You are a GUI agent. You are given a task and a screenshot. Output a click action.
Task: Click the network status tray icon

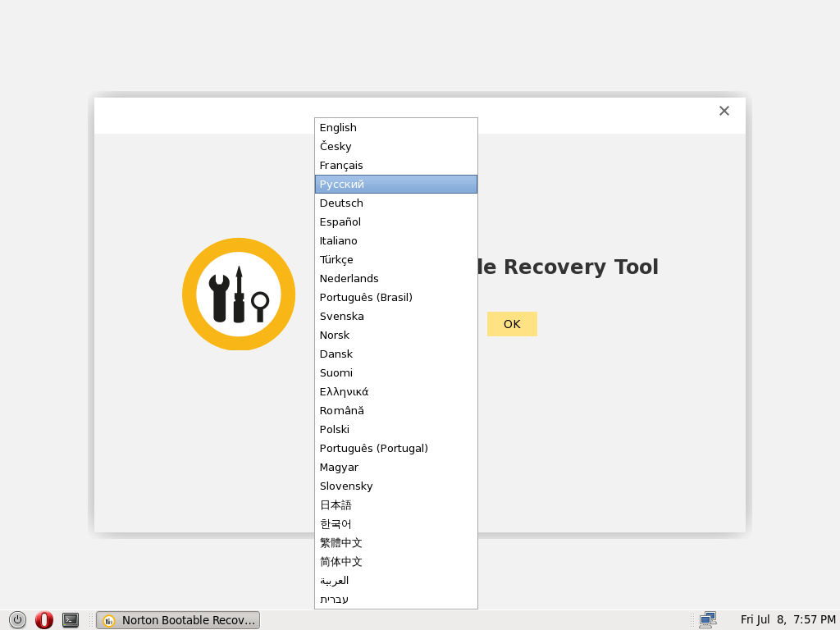[707, 620]
